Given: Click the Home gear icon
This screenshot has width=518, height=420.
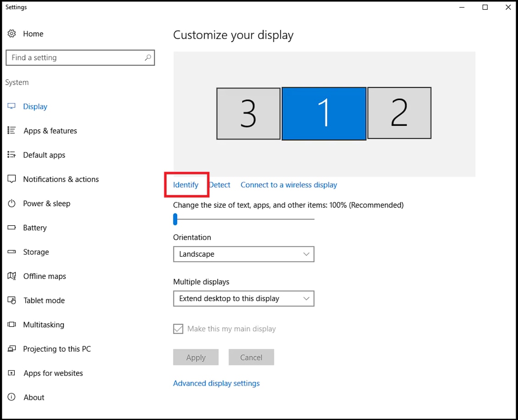Looking at the screenshot, I should point(11,34).
